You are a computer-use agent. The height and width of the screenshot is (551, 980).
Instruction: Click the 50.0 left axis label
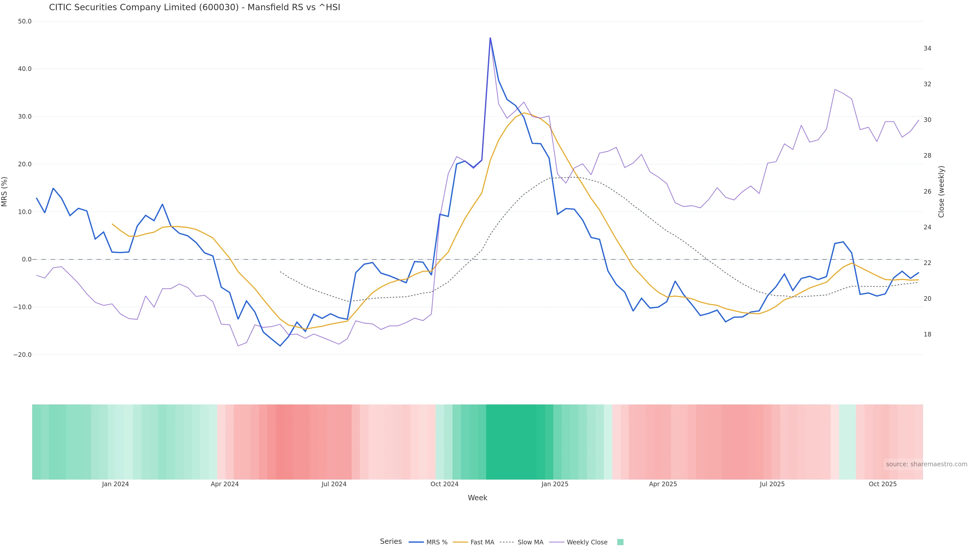pos(25,21)
